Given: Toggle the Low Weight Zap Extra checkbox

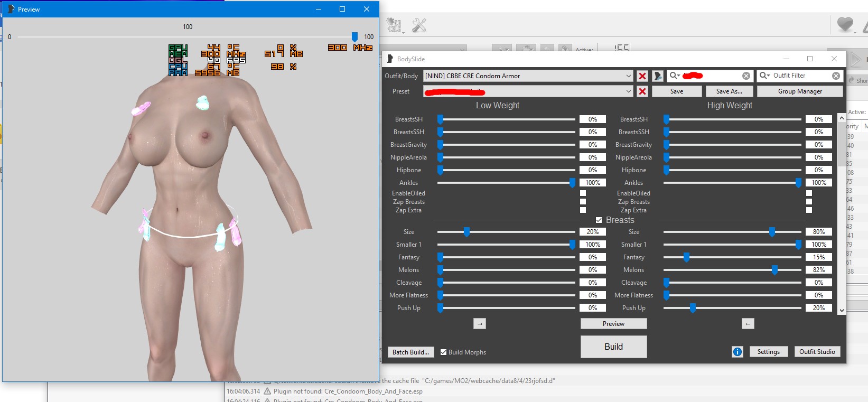Looking at the screenshot, I should tap(583, 210).
